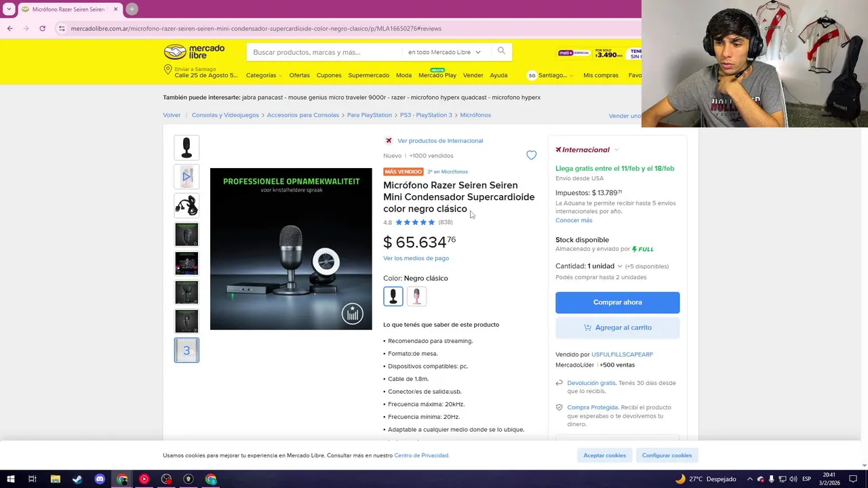Click the FULL lightning badge
Image resolution: width=868 pixels, height=488 pixels.
tap(643, 249)
